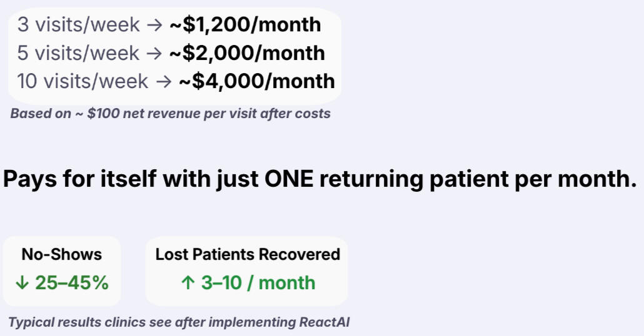The width and height of the screenshot is (644, 336).
Task: Select the ~$4,000/month revenue figure
Action: click(x=256, y=82)
